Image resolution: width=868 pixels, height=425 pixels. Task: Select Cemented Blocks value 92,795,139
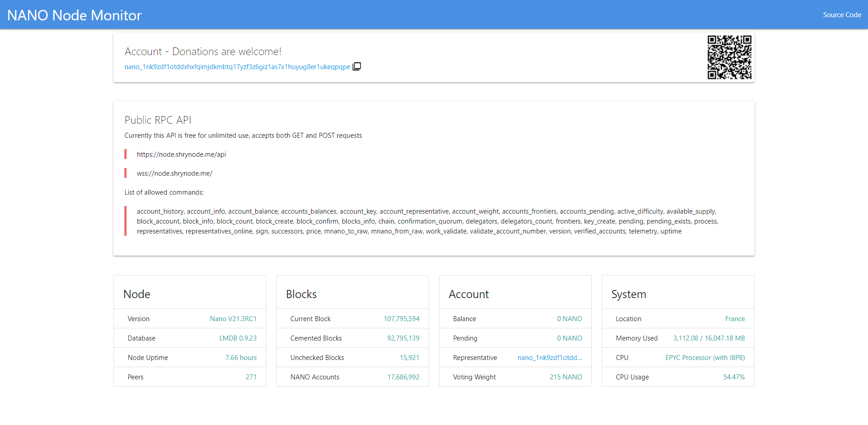click(x=403, y=338)
